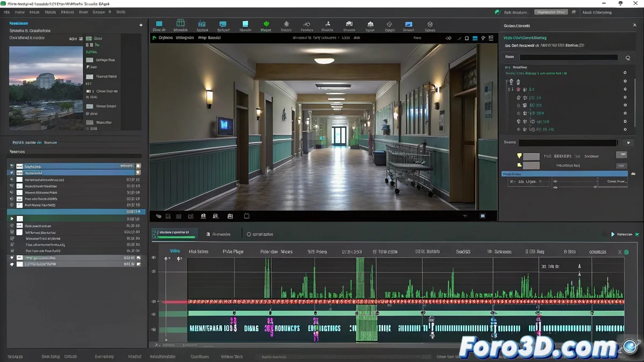Toggle the topmost track control left of the timeline
This screenshot has height=362, width=644.
tap(153, 258)
